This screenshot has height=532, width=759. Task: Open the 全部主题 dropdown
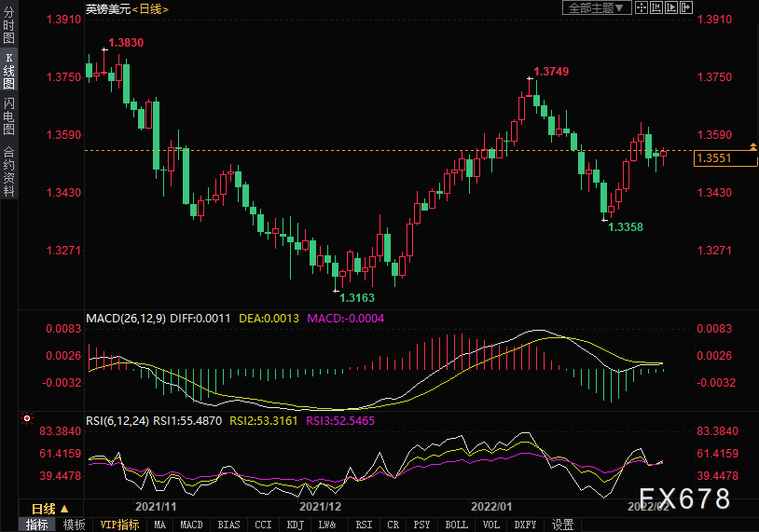(598, 7)
